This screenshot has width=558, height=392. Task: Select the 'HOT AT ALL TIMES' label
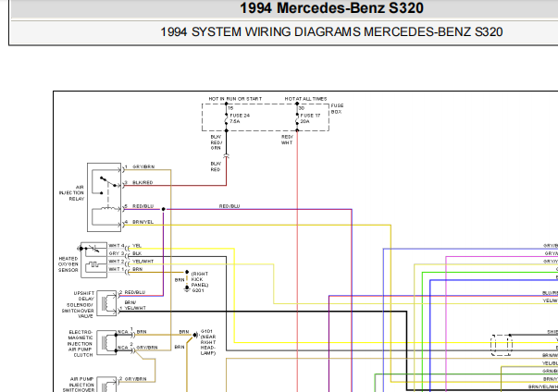coord(305,99)
